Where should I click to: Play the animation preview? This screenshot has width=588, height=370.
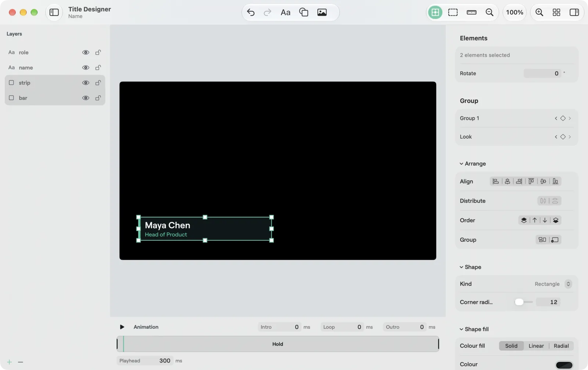click(122, 327)
